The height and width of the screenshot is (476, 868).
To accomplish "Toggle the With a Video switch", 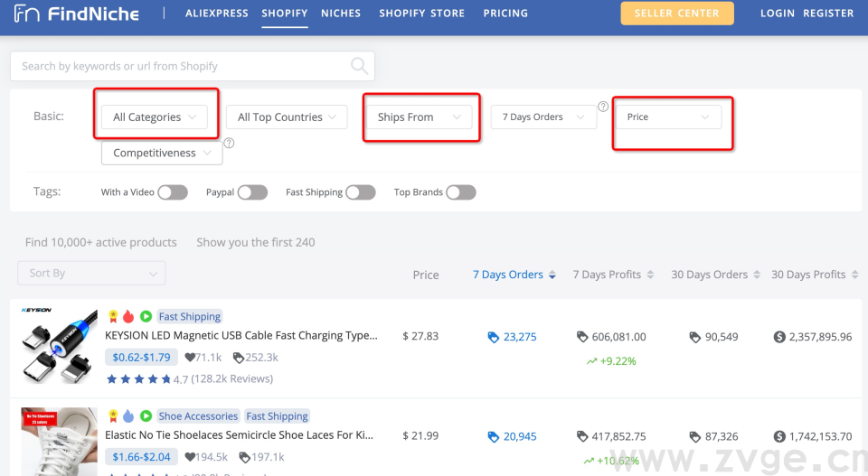I will coord(172,192).
